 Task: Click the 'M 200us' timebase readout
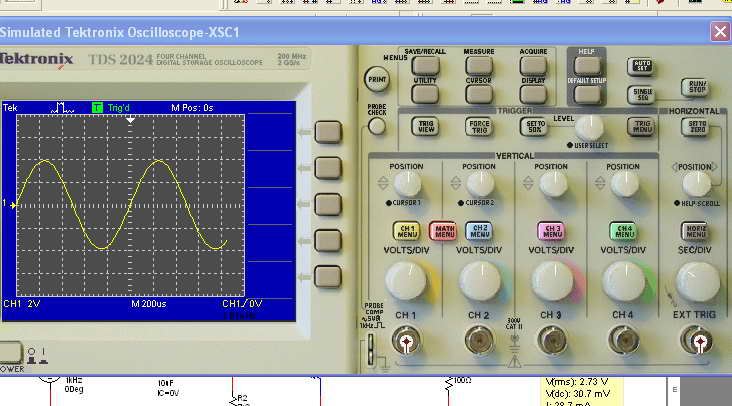click(x=149, y=304)
